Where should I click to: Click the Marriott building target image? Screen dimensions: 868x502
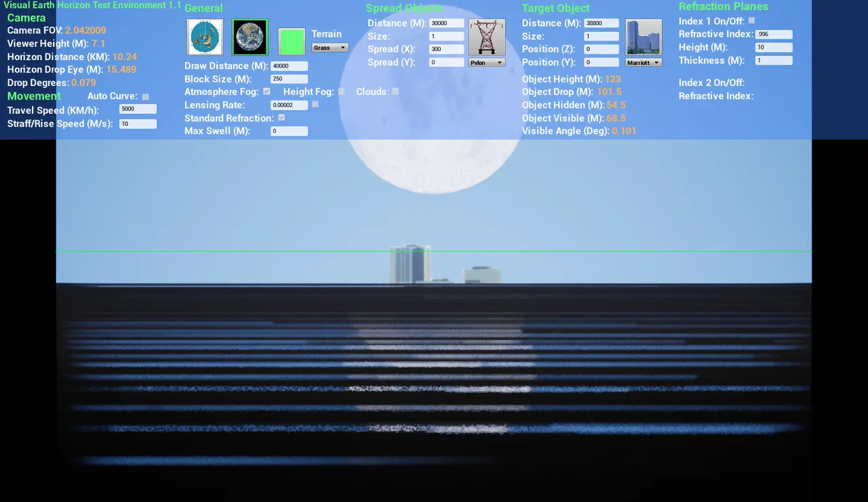point(644,37)
